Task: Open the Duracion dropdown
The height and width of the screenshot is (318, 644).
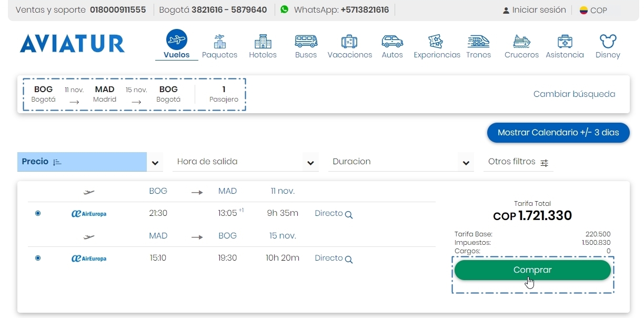Action: [401, 162]
